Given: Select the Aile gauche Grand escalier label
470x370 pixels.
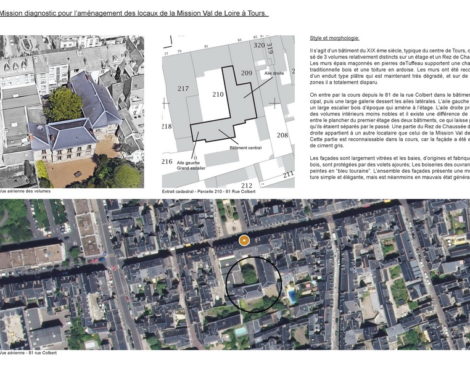Looking at the screenshot, I should 191,166.
